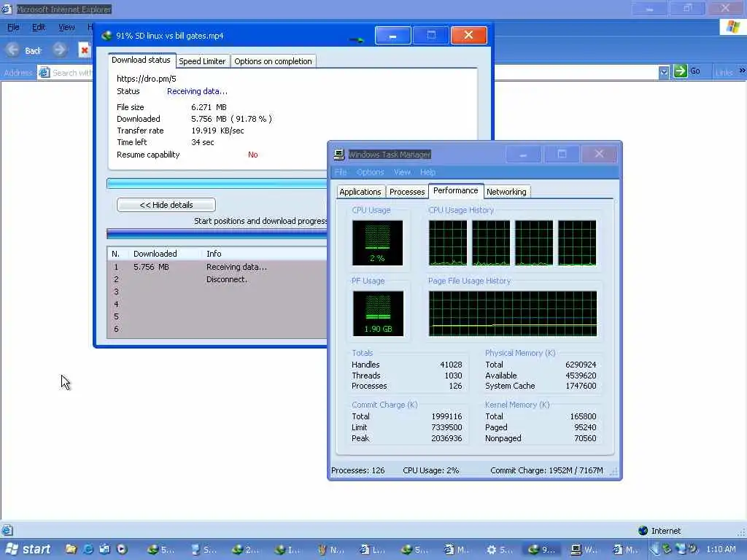
Task: Select the Task Manager Performance tab
Action: click(455, 190)
